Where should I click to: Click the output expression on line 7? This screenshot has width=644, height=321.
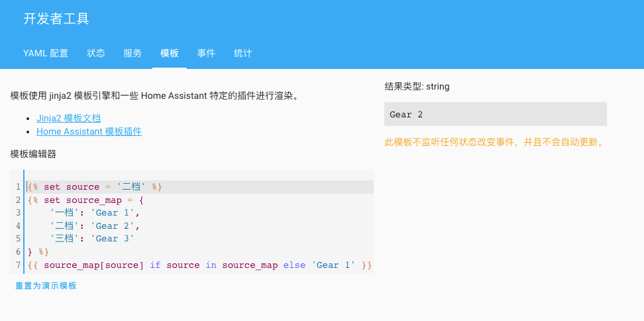[199, 265]
